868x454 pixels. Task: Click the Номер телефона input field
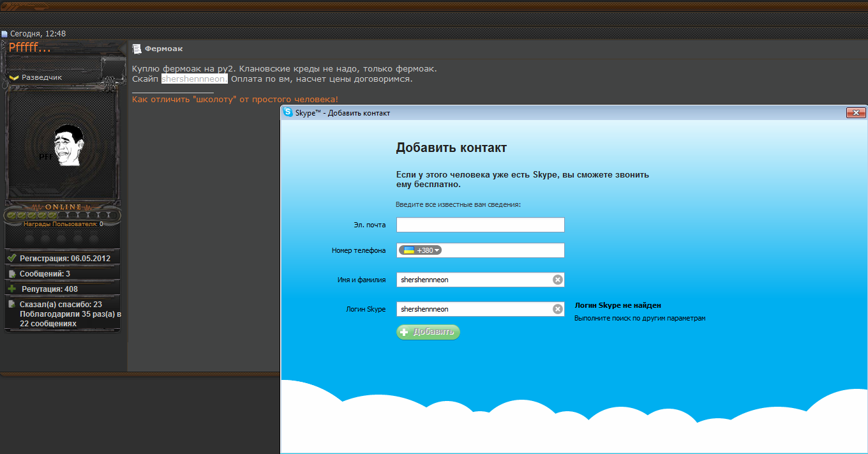480,250
